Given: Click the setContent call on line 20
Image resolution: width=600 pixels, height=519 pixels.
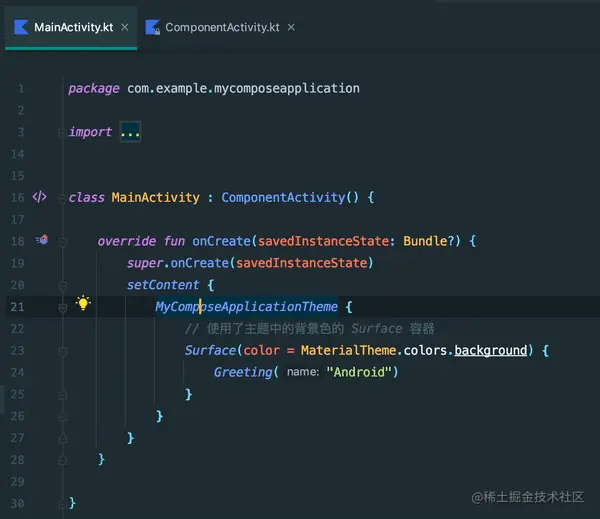Looking at the screenshot, I should (x=163, y=285).
